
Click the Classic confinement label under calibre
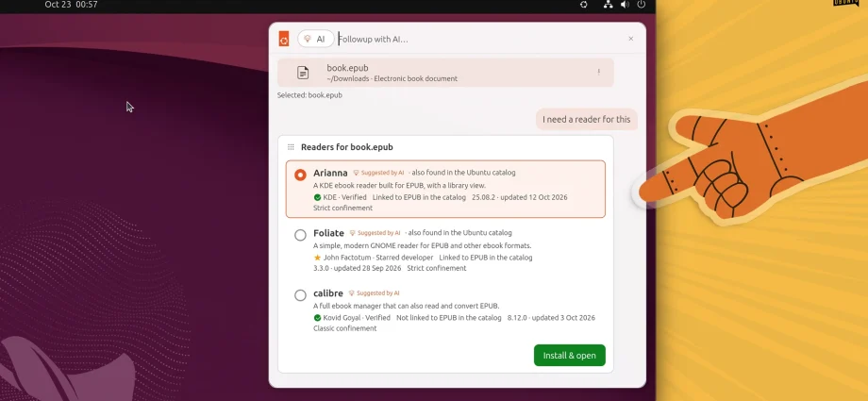click(x=345, y=328)
